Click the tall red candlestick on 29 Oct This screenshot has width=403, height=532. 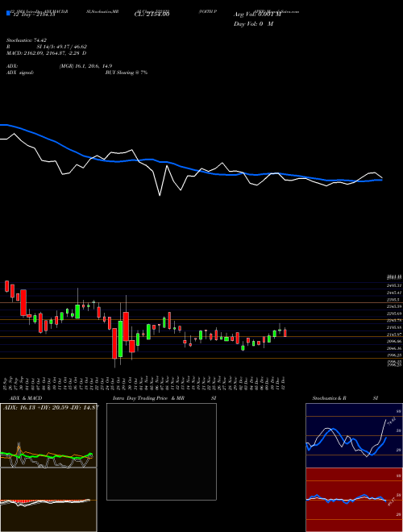click(x=126, y=326)
